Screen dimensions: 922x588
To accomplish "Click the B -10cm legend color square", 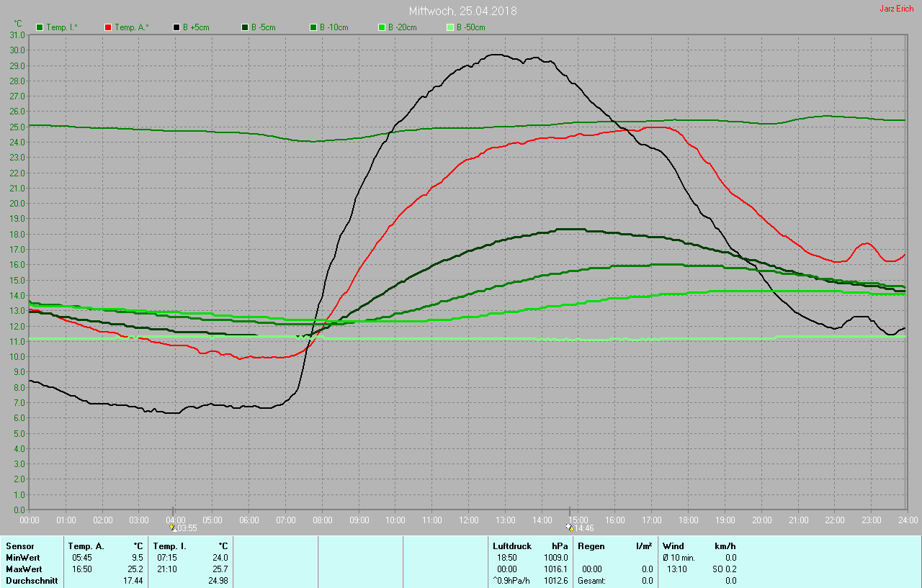I will [x=313, y=27].
